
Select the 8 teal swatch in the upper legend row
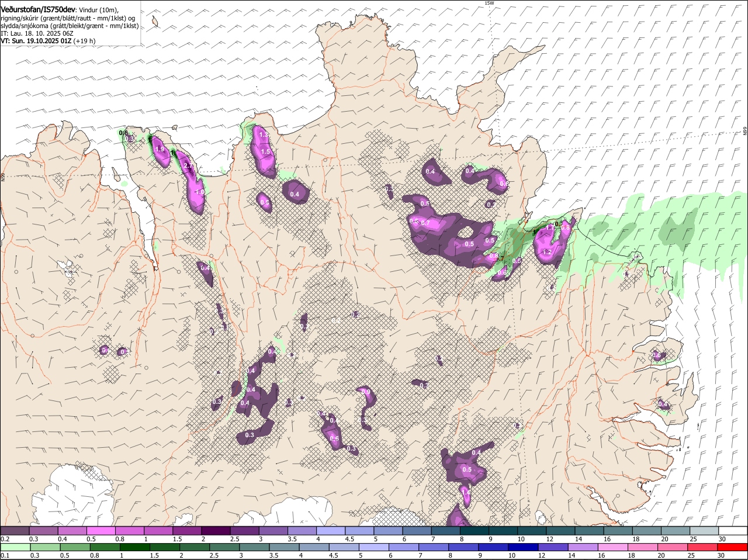pos(475,530)
